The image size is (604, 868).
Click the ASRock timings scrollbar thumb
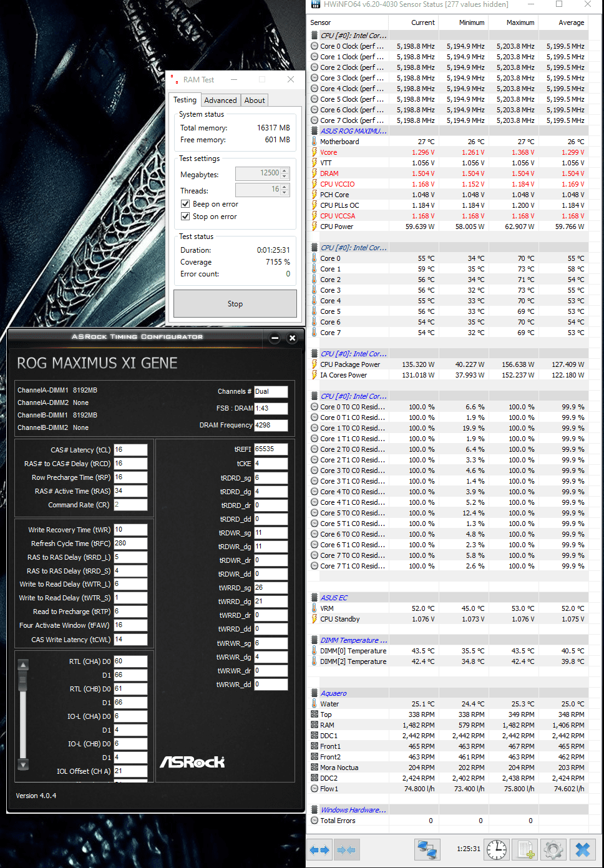click(x=23, y=680)
